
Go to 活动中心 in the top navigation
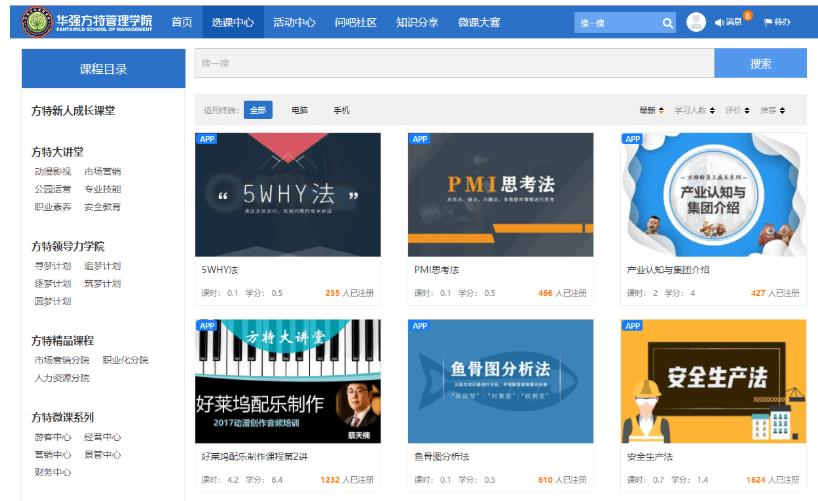(x=294, y=22)
